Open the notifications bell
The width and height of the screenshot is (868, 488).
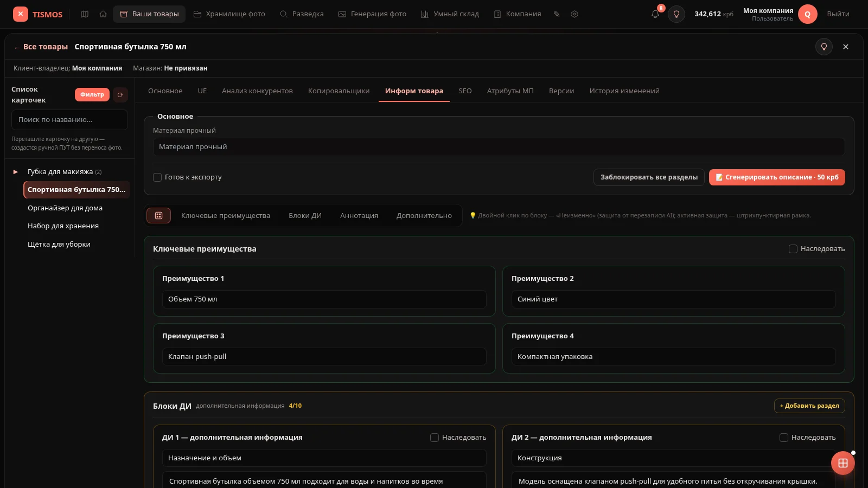coord(655,14)
